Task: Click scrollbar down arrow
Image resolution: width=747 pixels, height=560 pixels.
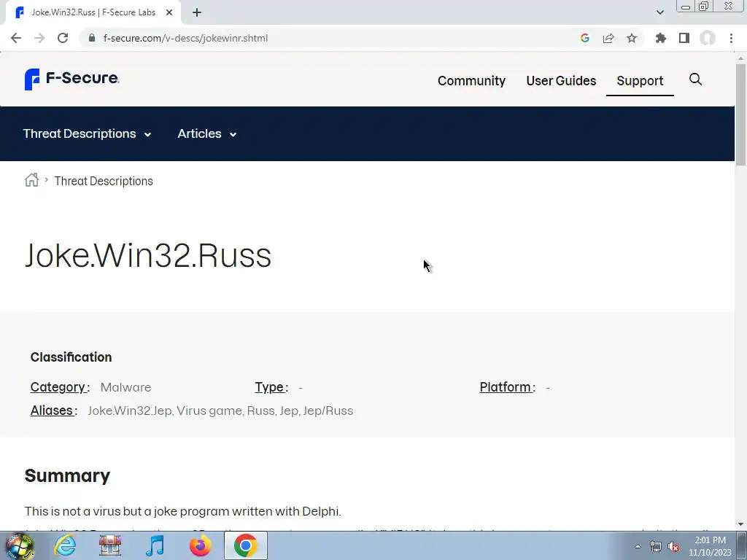Action: click(x=741, y=524)
